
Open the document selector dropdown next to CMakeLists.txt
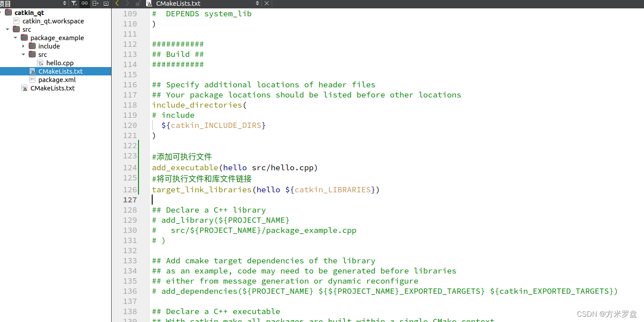coord(257,3)
